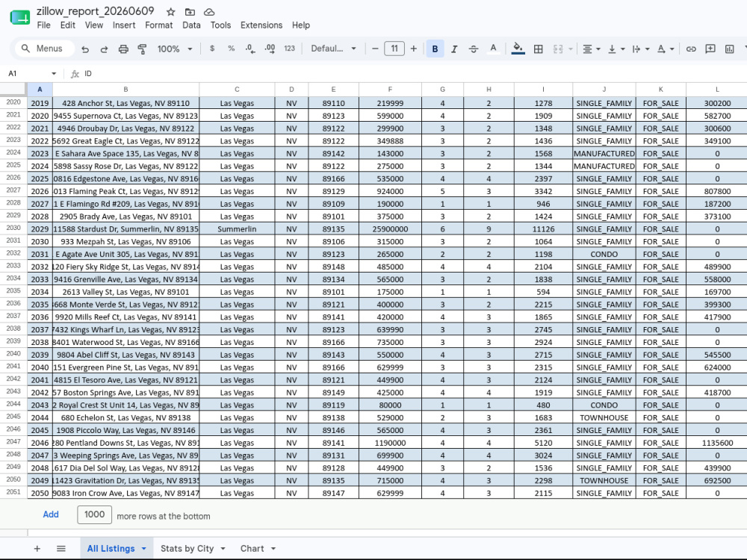747x560 pixels.
Task: Toggle italic formatting
Action: click(454, 49)
